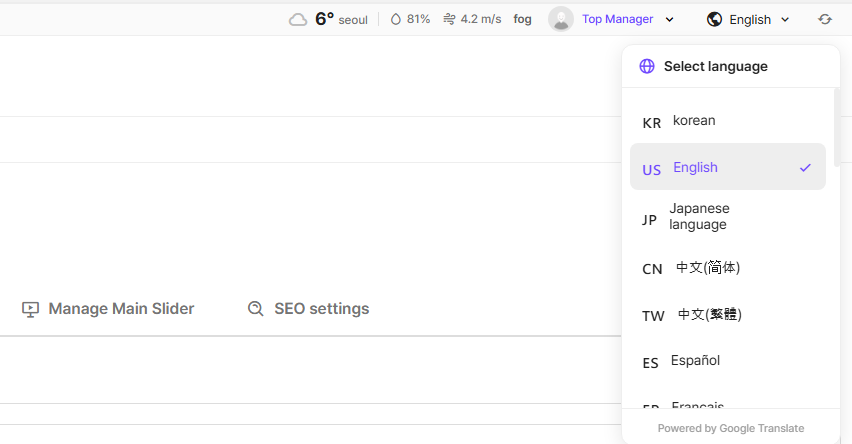The image size is (852, 444).
Task: Click the purple globe in Select language header
Action: (647, 66)
